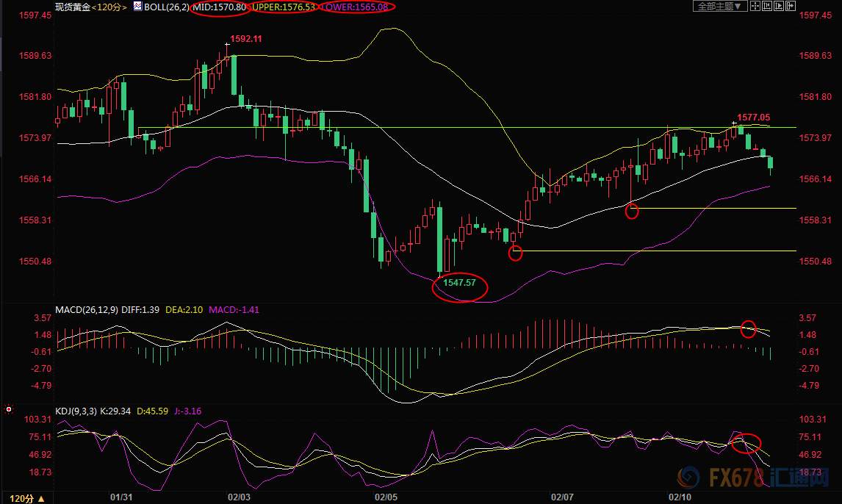Click the red dot marker beside KDJ panel
This screenshot has width=842, height=504.
tap(9, 409)
